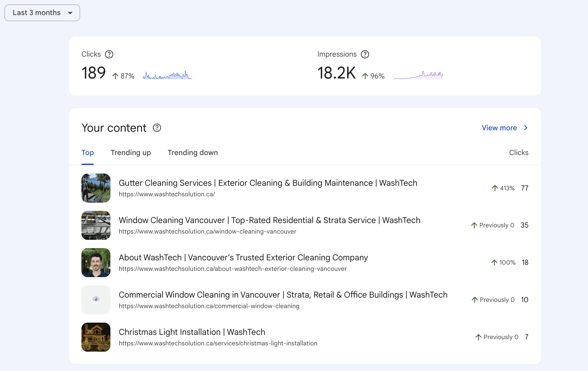588x371 pixels.
Task: Click the Previously 0 arrow beside Christmas Light Installation
Action: [x=478, y=337]
